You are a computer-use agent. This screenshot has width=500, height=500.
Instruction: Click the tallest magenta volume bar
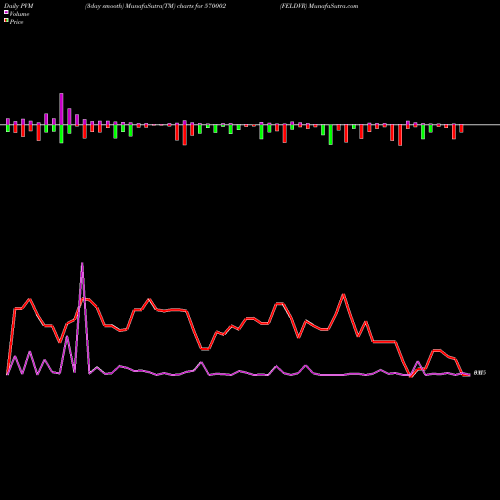click(61, 109)
